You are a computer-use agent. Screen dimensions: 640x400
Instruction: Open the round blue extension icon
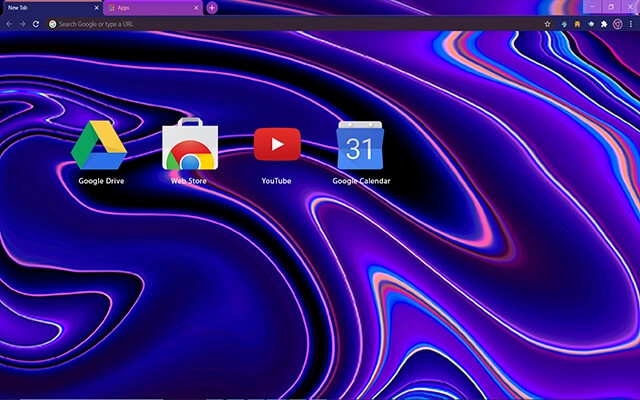click(x=591, y=24)
